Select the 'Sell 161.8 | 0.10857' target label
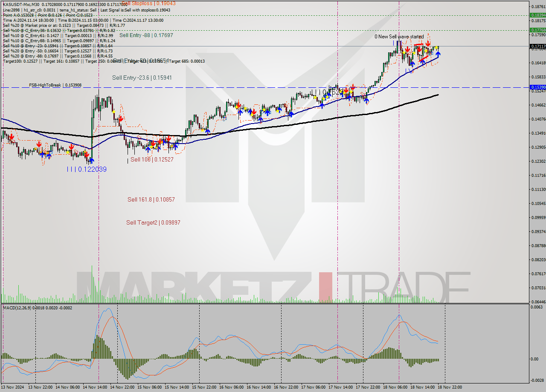Viewport: 546px width, 392px height. [151, 199]
